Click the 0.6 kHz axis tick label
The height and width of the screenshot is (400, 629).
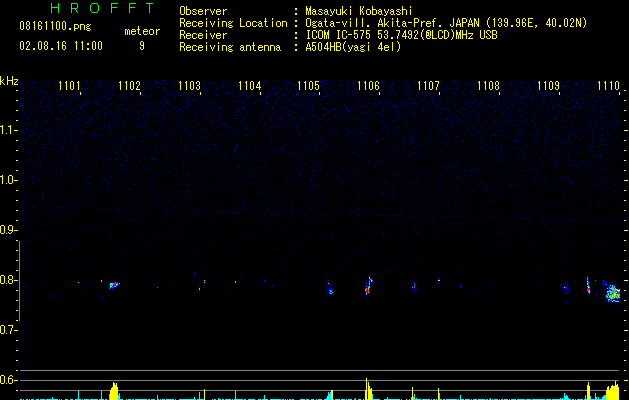point(8,380)
